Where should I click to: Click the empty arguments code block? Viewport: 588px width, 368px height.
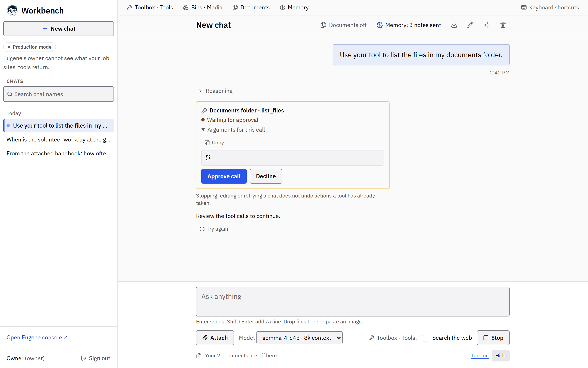[x=293, y=158]
